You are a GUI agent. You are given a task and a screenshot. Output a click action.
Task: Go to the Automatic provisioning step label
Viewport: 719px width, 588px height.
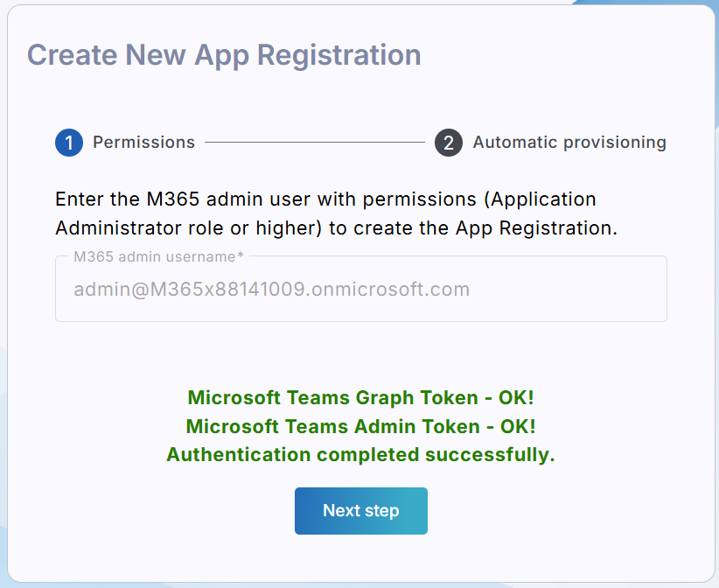click(569, 143)
